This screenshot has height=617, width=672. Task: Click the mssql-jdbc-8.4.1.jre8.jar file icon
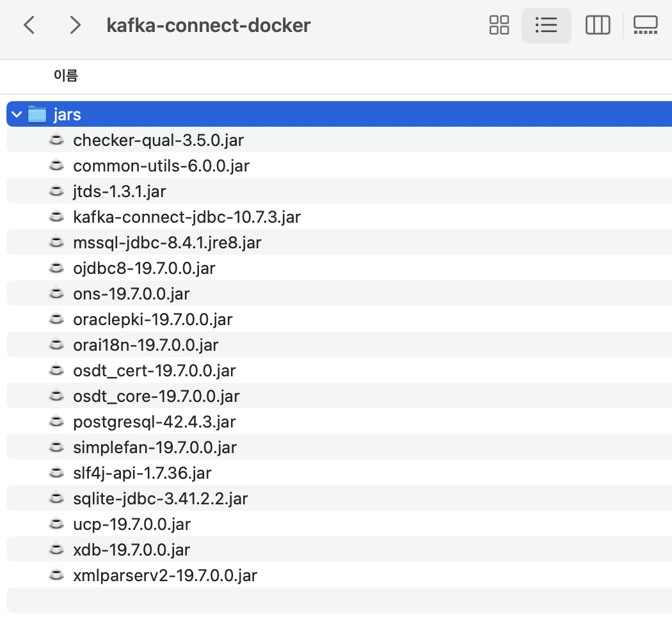56,242
